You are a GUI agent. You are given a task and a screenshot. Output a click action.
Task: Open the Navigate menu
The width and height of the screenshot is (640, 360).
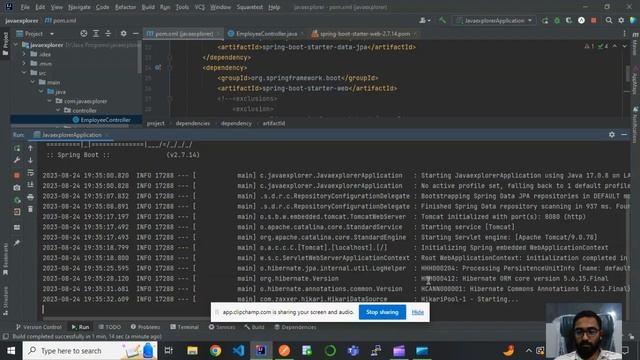click(79, 7)
